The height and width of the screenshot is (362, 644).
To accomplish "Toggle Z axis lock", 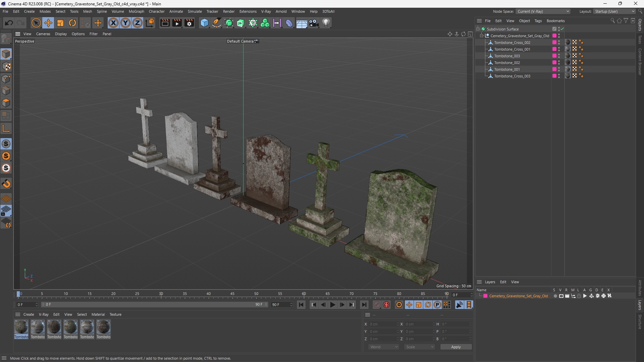I will coord(138,23).
